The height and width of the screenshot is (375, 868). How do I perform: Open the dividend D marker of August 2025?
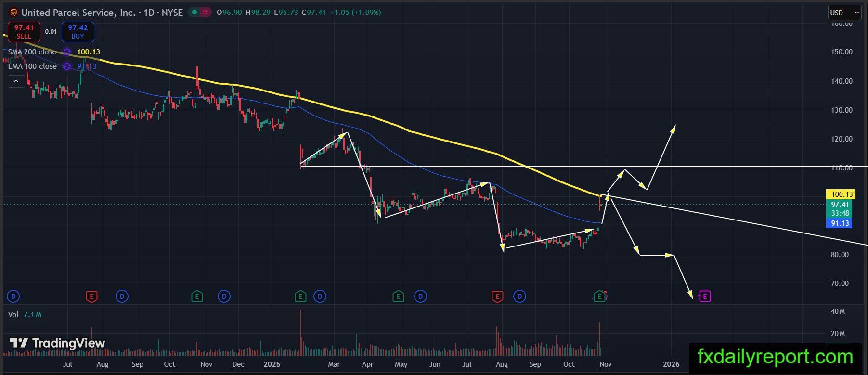[519, 296]
